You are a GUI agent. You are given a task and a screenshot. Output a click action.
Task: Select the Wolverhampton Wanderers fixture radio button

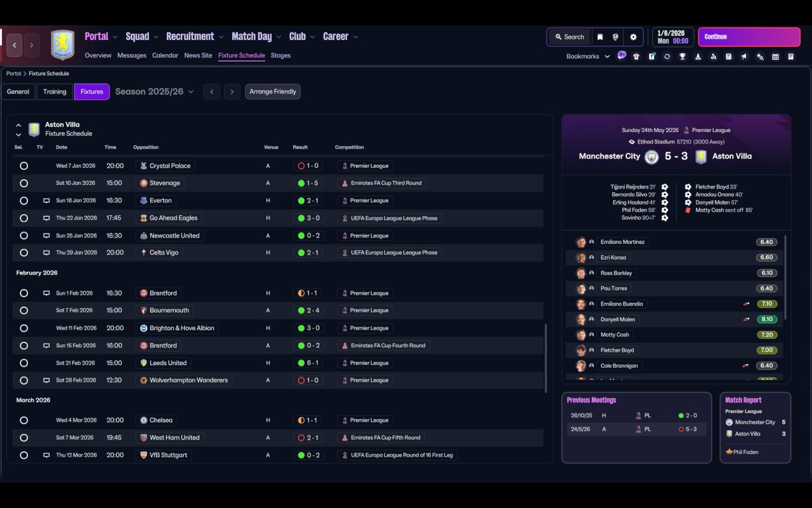[23, 380]
